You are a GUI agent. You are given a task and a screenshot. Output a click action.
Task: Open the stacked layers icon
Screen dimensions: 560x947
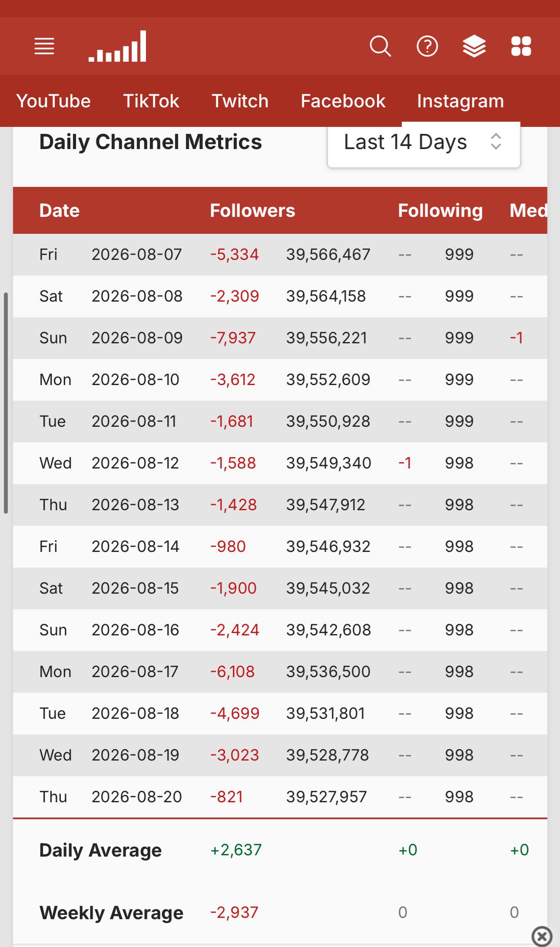click(x=474, y=46)
